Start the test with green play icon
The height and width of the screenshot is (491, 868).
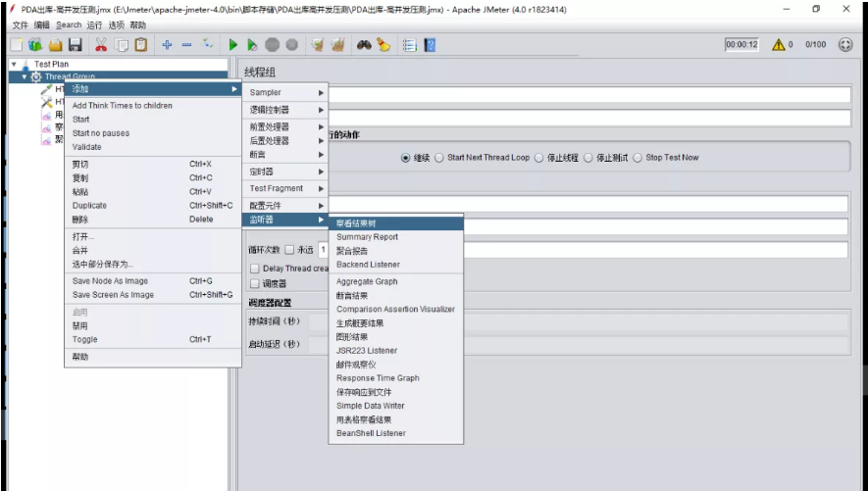[232, 45]
